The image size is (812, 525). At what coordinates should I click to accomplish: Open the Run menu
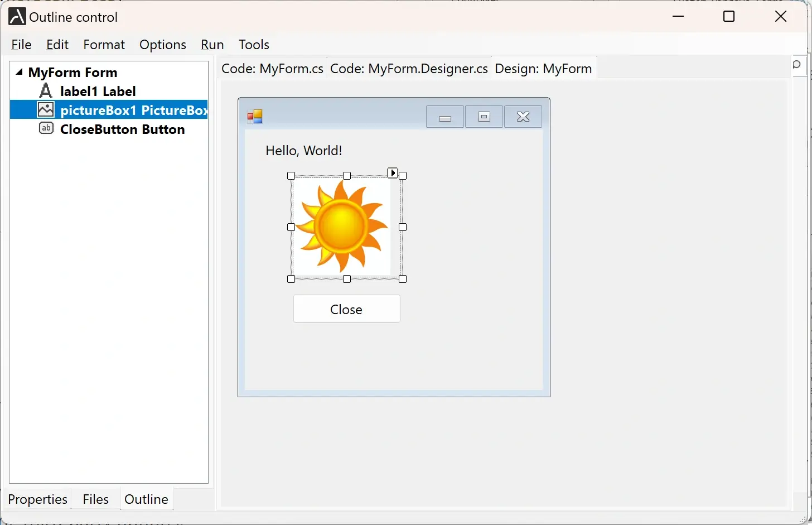click(212, 45)
